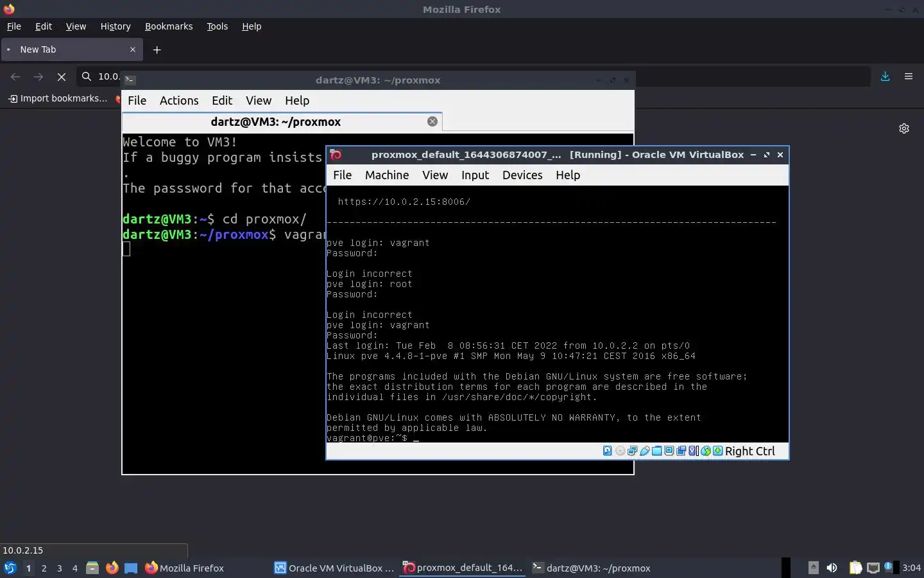Click the display settings icon in VirtualBox status bar
924x578 pixels.
point(669,451)
